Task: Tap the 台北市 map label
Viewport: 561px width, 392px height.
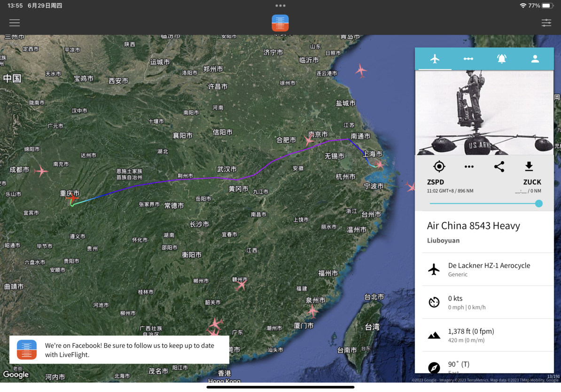Action: point(374,297)
